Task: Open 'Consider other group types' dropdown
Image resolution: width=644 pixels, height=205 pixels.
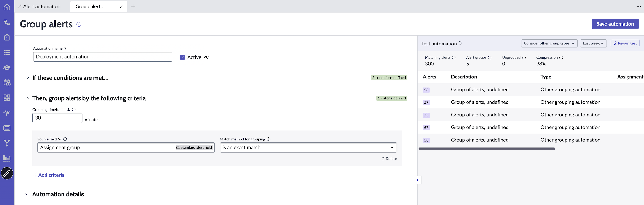Action: (549, 43)
